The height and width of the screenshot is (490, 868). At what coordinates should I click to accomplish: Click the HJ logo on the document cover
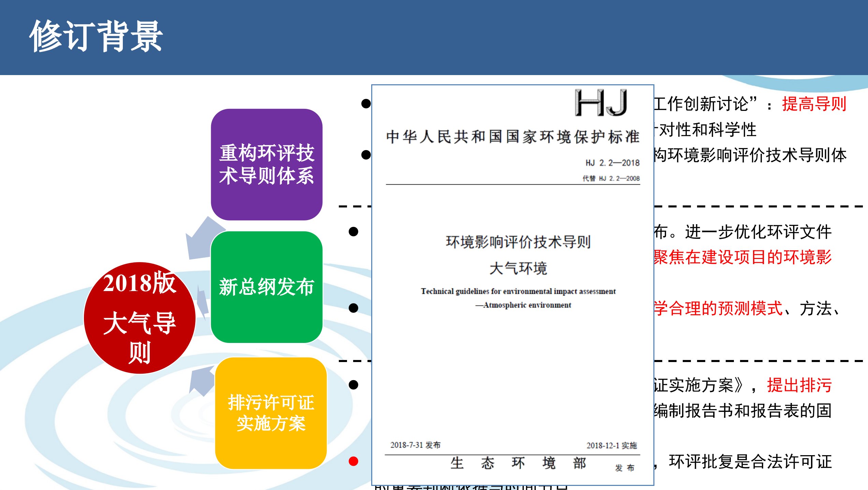pyautogui.click(x=601, y=103)
